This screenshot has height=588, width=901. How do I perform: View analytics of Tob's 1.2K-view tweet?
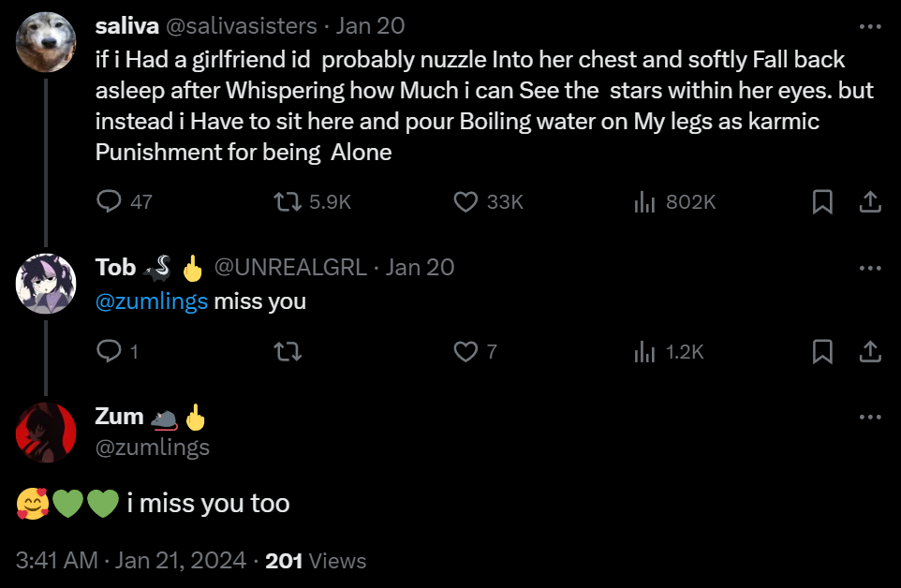[x=644, y=351]
